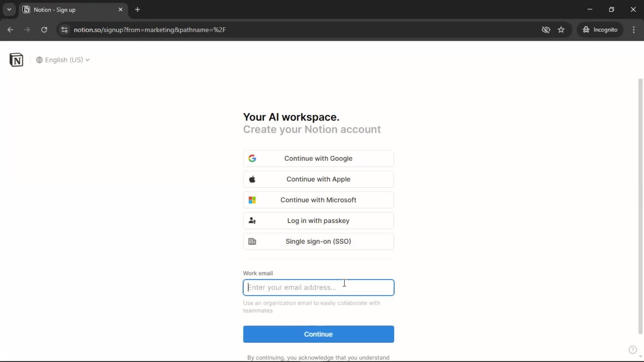The image size is (644, 362).
Task: Click the browser forward arrow
Action: point(27,30)
